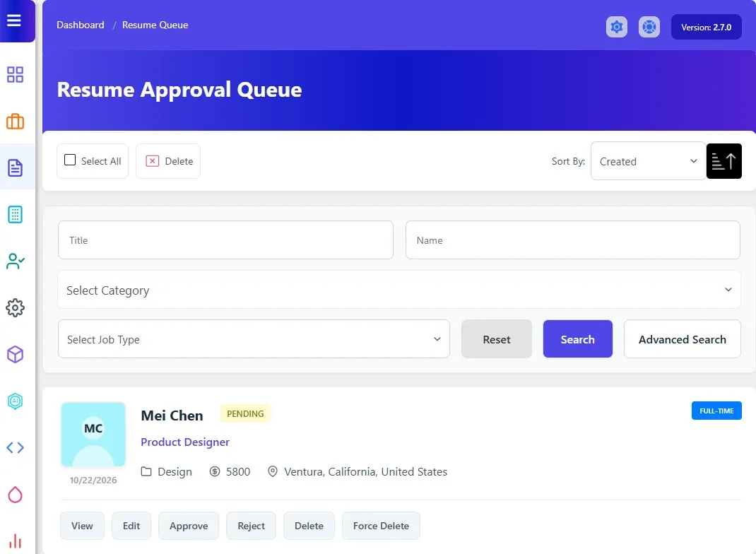Click the folder icon beside Design
The height and width of the screenshot is (554, 756).
click(146, 471)
